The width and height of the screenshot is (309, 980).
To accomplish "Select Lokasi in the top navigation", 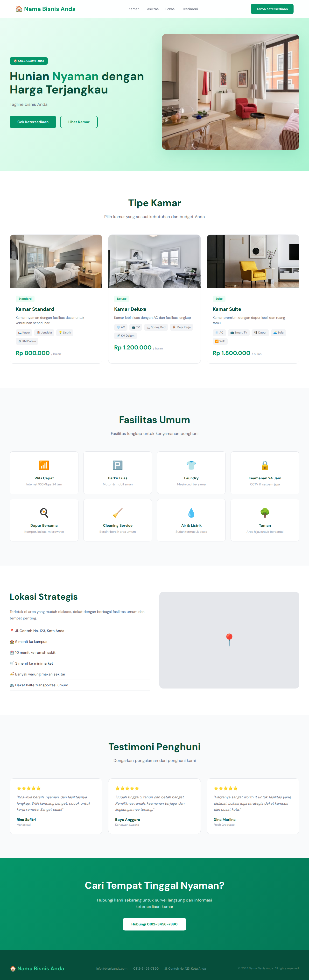I will point(170,9).
